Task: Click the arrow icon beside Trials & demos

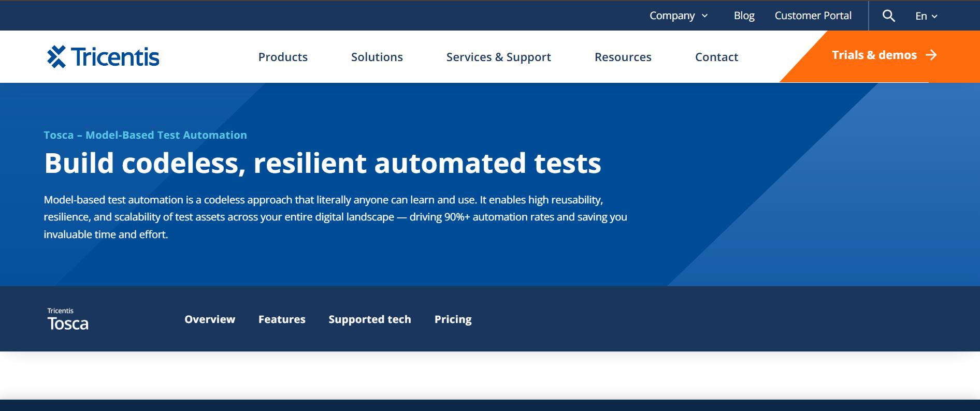Action: click(931, 55)
